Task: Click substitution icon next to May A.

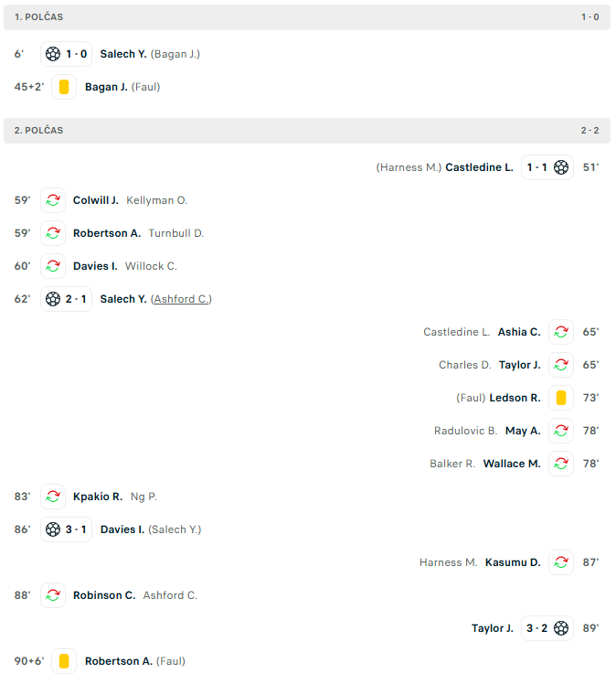Action: pos(561,431)
